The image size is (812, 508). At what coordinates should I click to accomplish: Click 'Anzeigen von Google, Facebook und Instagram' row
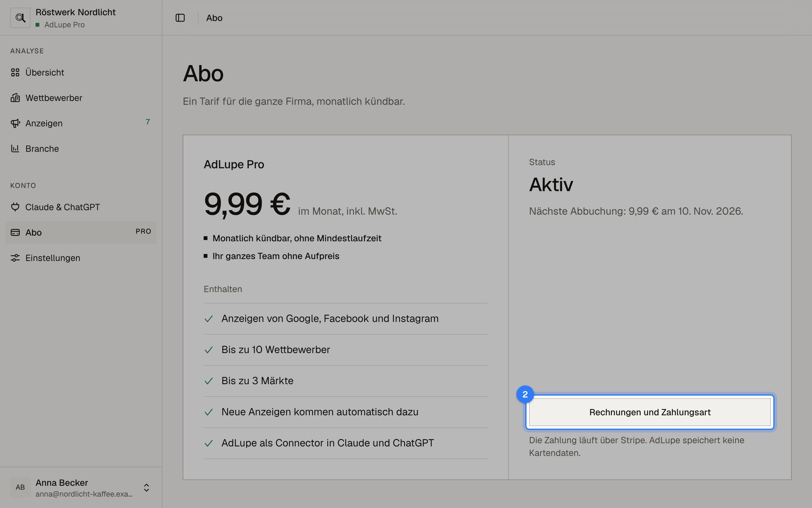[x=346, y=318]
